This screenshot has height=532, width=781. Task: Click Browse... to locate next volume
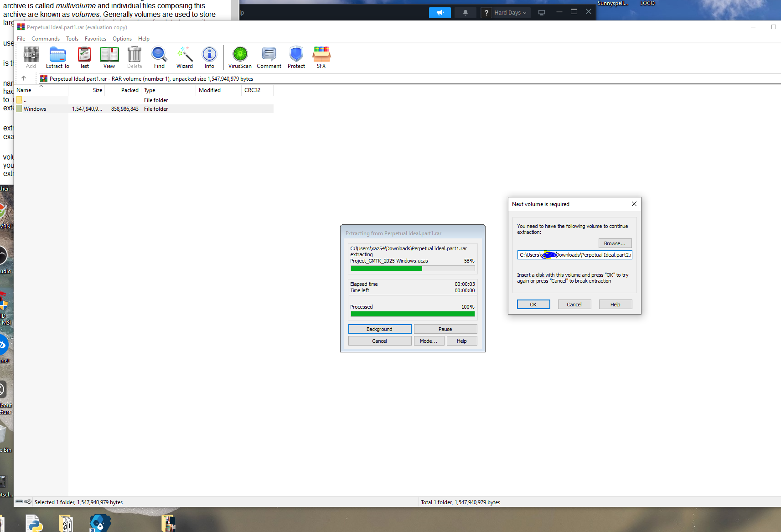click(x=615, y=243)
